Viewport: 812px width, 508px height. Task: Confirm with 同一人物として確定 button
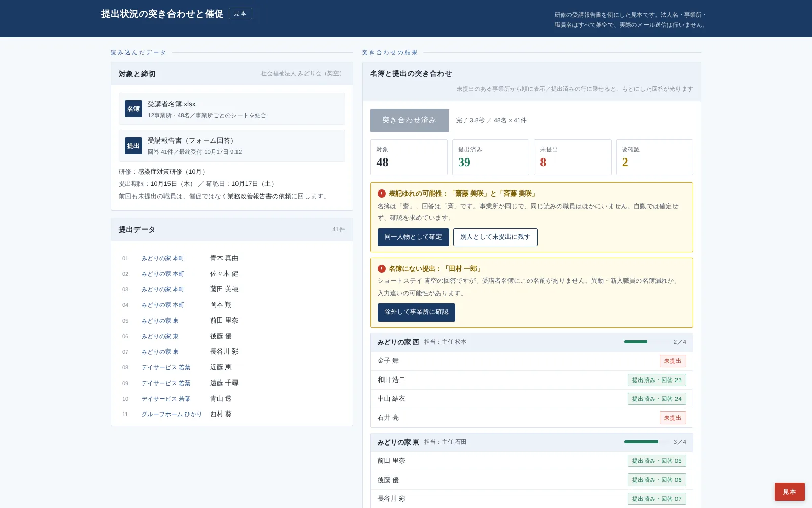tap(413, 237)
